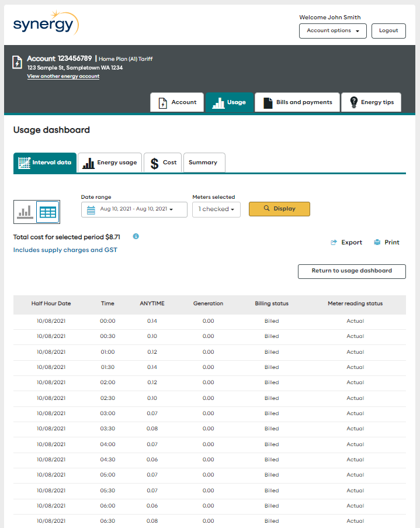Click Actual status in 04:00 row
This screenshot has height=528, width=420.
click(355, 444)
